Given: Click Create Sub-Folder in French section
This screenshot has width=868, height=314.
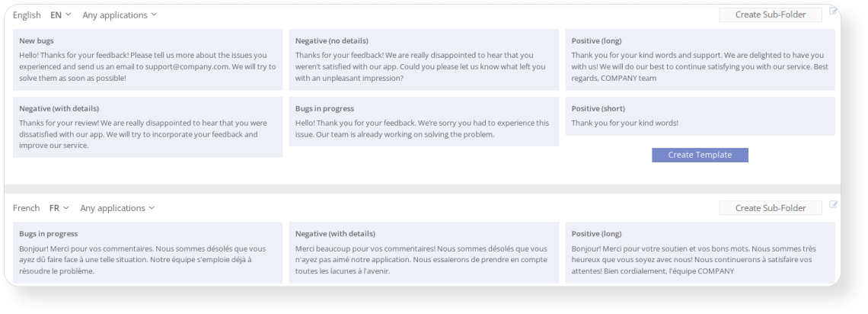Looking at the screenshot, I should click(771, 208).
